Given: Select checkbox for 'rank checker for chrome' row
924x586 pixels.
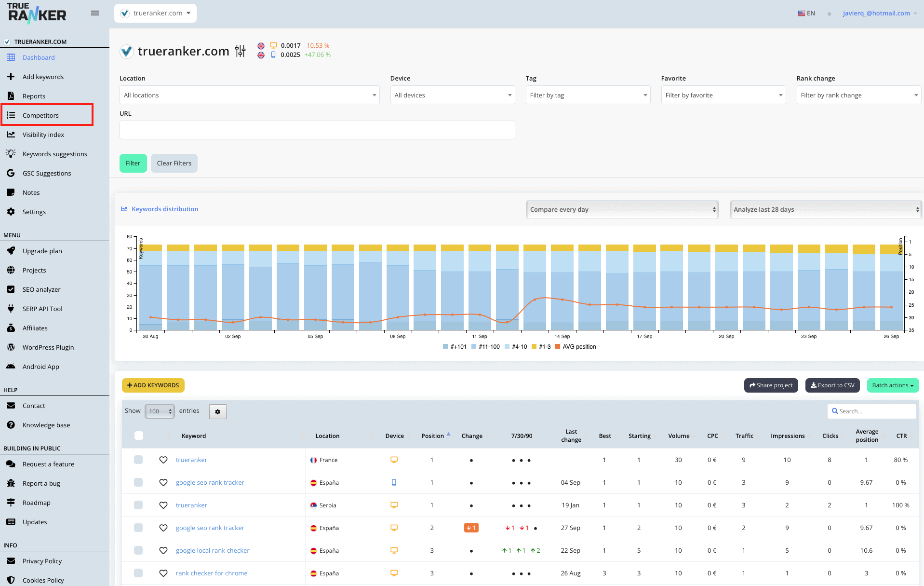Looking at the screenshot, I should [x=138, y=573].
